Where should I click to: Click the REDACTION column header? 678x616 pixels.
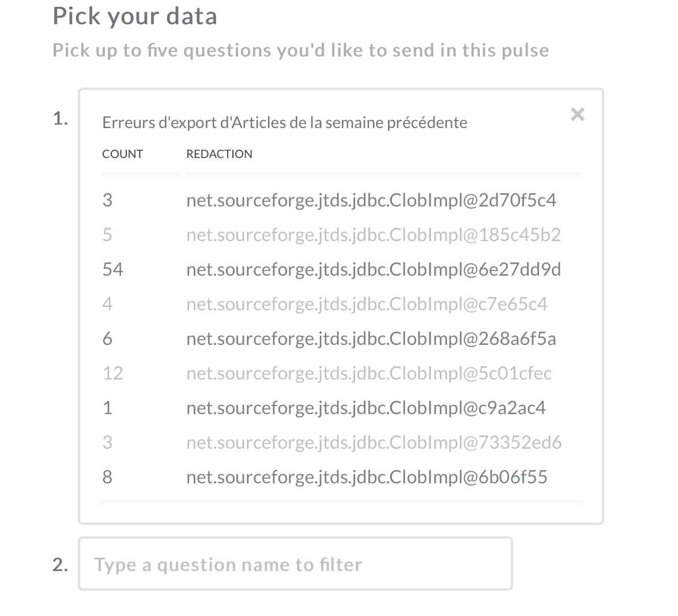point(219,153)
